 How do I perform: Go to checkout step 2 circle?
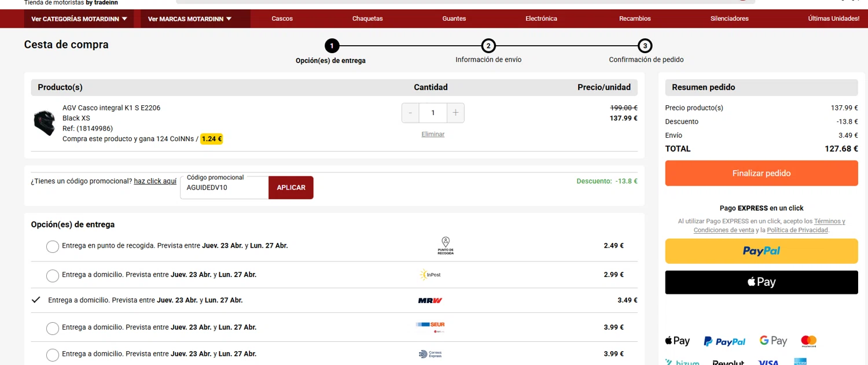coord(488,46)
